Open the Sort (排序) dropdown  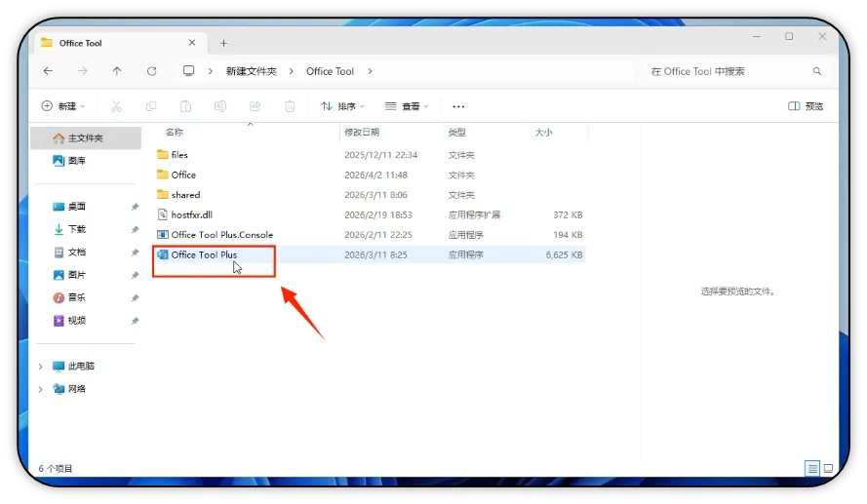pos(343,106)
